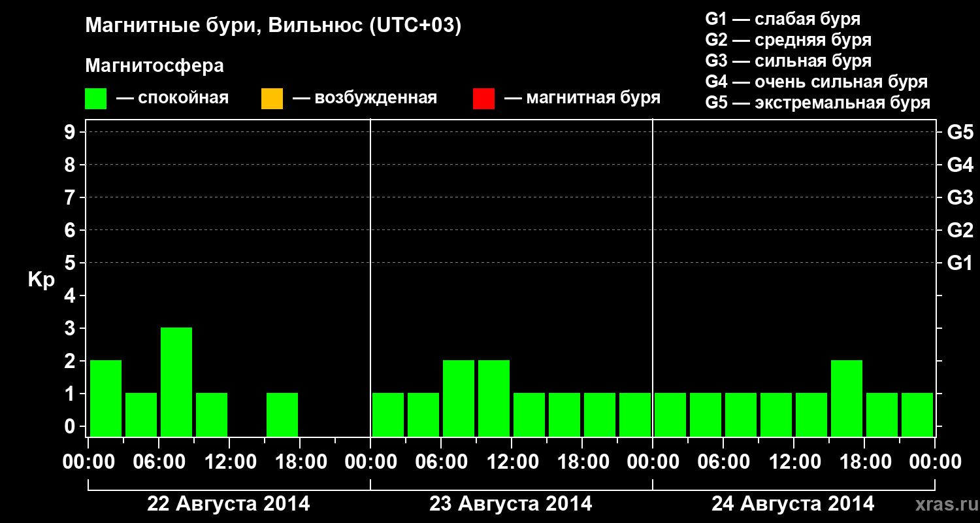The width and height of the screenshot is (980, 523).
Task: Click the last bar before midnight on 24 Августа
Action: point(917,414)
